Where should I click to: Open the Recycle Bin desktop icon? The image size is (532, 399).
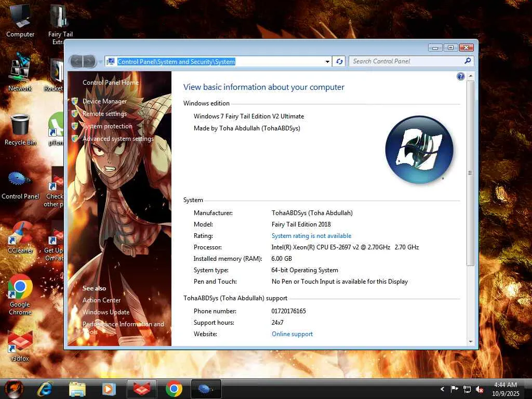pos(20,130)
